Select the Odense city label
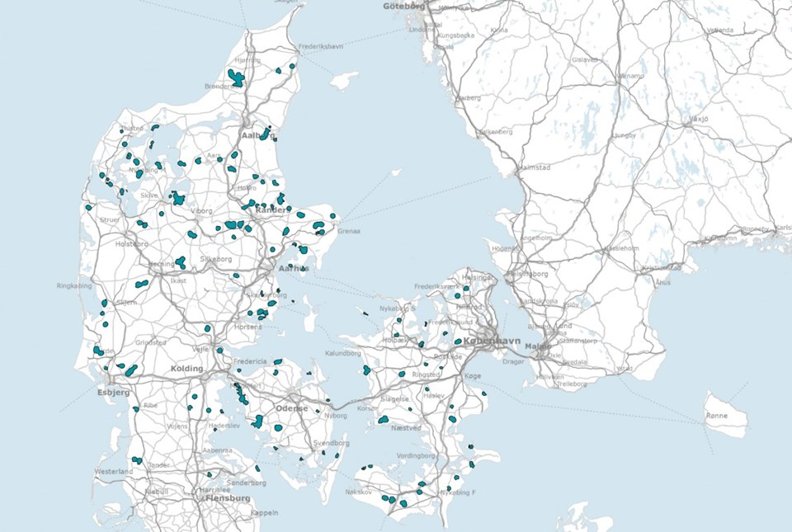 (x=291, y=408)
